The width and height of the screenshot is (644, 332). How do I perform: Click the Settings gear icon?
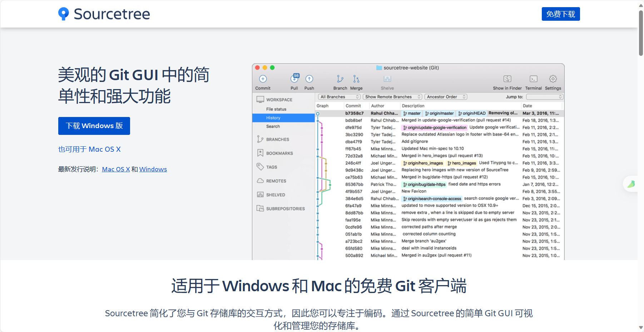click(x=553, y=79)
